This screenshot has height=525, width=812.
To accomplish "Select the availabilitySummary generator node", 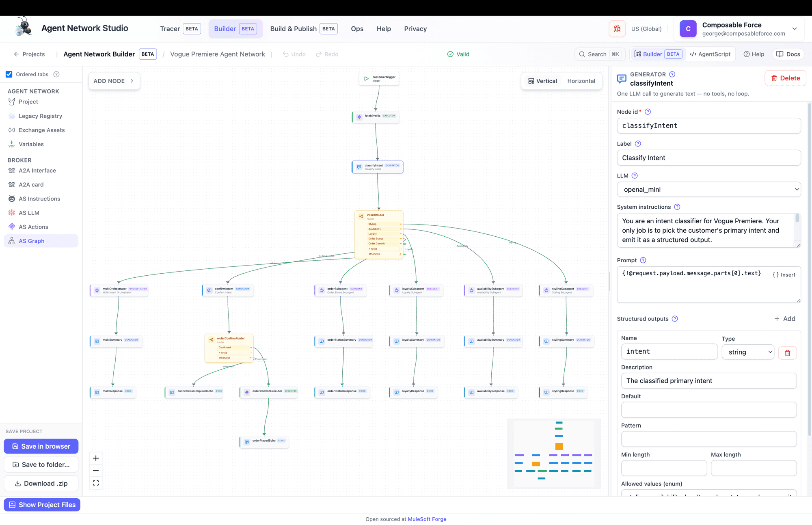I will [x=494, y=341].
